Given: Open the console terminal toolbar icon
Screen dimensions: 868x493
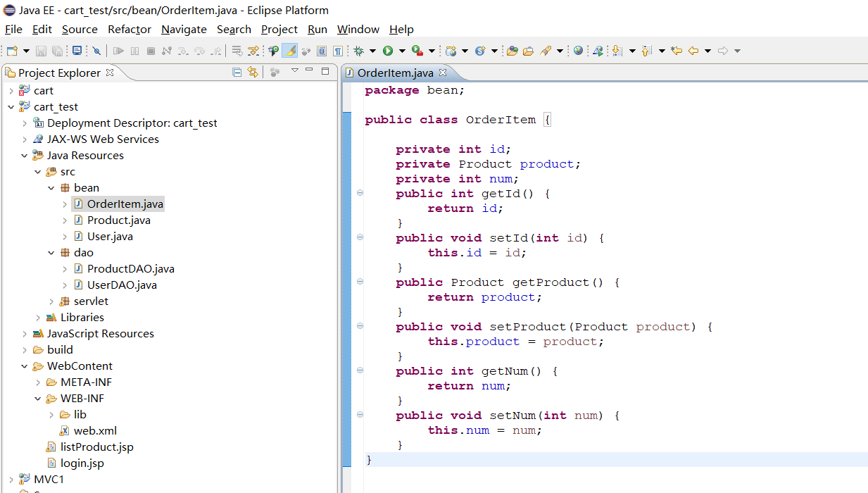Looking at the screenshot, I should [77, 51].
